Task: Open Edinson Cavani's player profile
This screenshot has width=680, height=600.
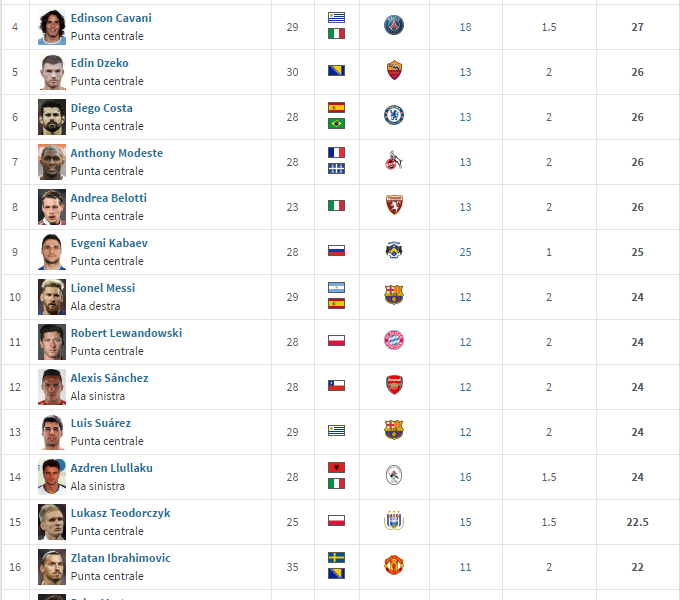Action: tap(111, 18)
